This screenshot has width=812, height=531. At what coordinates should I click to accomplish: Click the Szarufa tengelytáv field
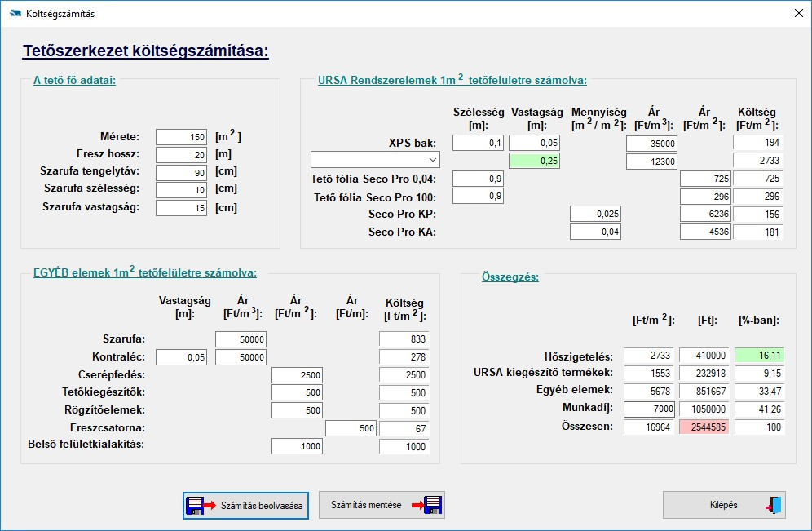pyautogui.click(x=183, y=172)
